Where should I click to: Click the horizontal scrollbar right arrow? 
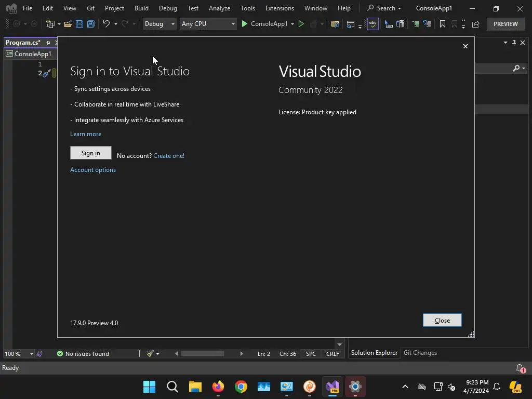(242, 353)
